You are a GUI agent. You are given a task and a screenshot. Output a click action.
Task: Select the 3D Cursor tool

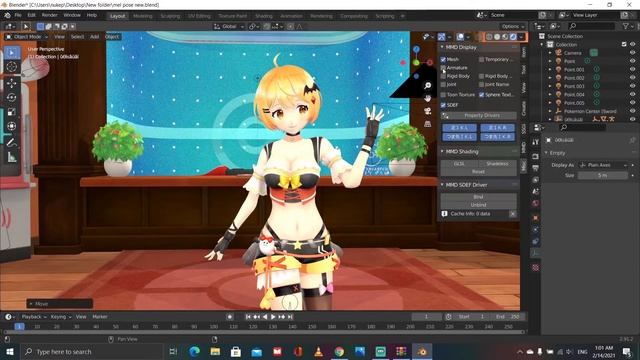12,67
